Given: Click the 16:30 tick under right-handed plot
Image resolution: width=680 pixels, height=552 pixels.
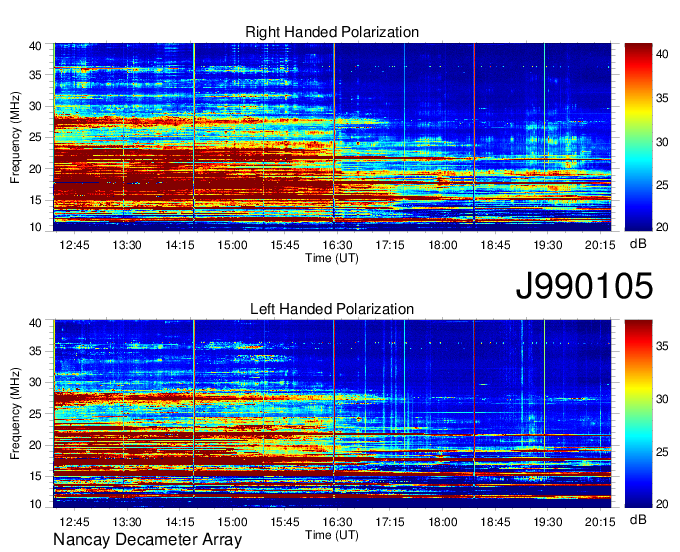Looking at the screenshot, I should coord(337,245).
